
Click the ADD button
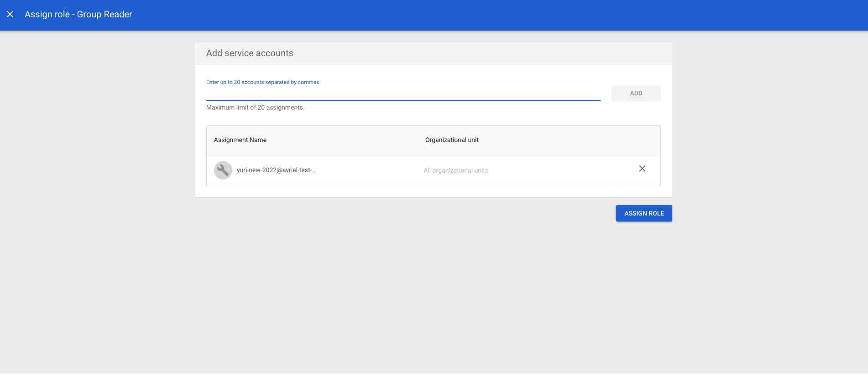coord(636,93)
